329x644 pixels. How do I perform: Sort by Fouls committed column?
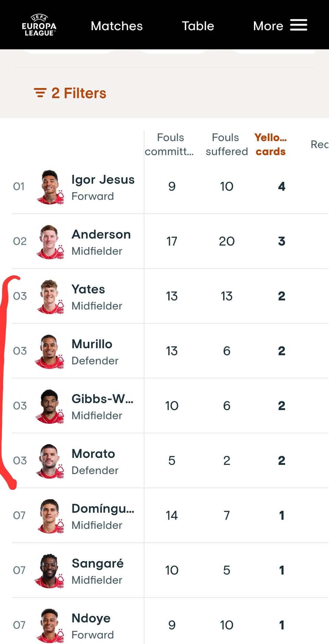click(170, 144)
